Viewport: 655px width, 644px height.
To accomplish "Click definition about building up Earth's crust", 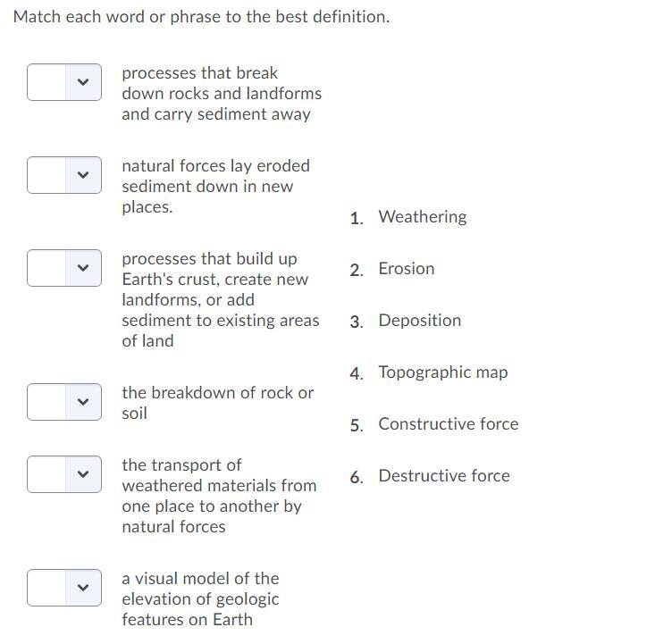I will (220, 299).
